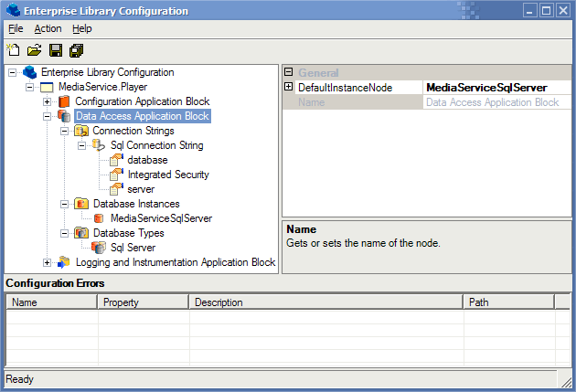Select the Database Types label
Screen dimensions: 576x392
coord(129,233)
